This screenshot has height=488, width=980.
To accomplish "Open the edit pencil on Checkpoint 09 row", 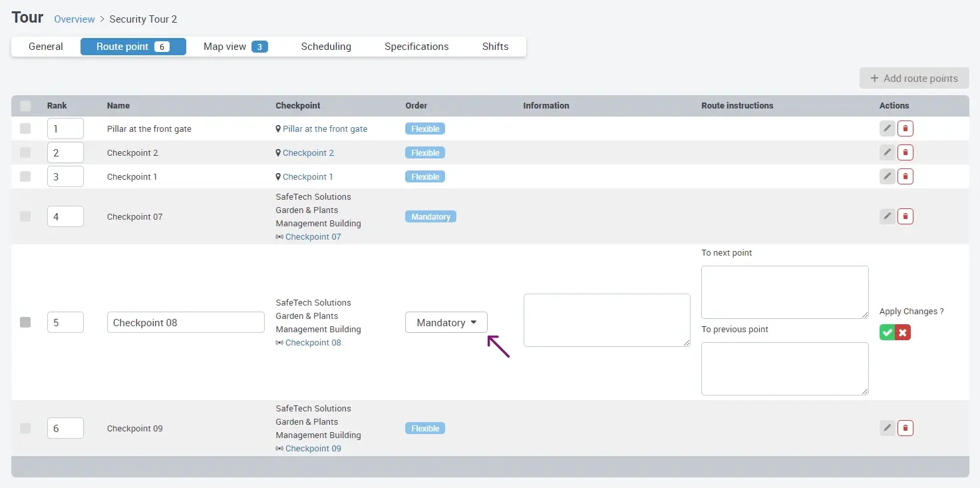I will click(x=887, y=427).
